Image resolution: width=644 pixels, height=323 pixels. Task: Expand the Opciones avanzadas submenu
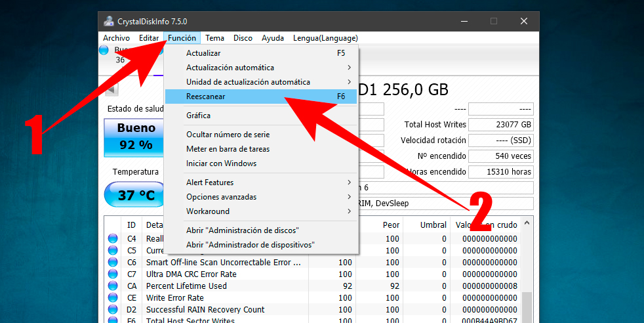pyautogui.click(x=261, y=197)
